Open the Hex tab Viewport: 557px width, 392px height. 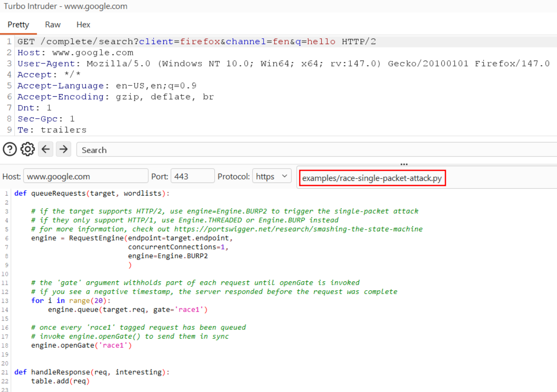[x=83, y=25]
